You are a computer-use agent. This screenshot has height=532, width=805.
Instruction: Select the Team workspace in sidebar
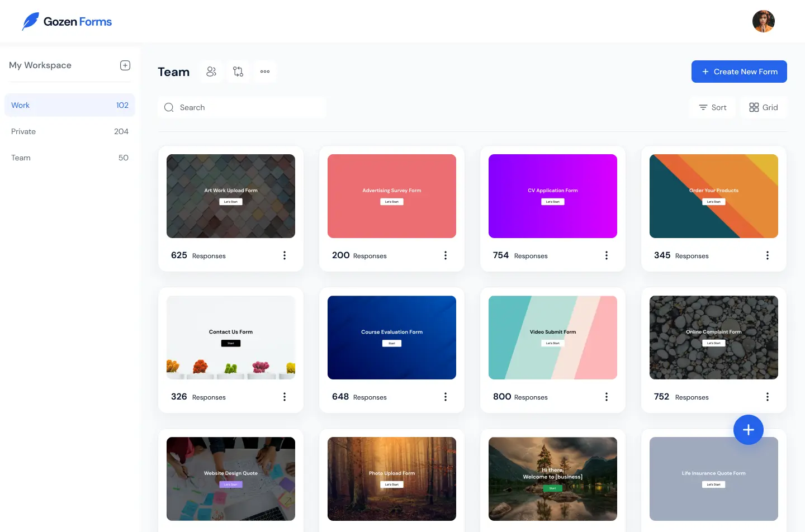click(21, 158)
